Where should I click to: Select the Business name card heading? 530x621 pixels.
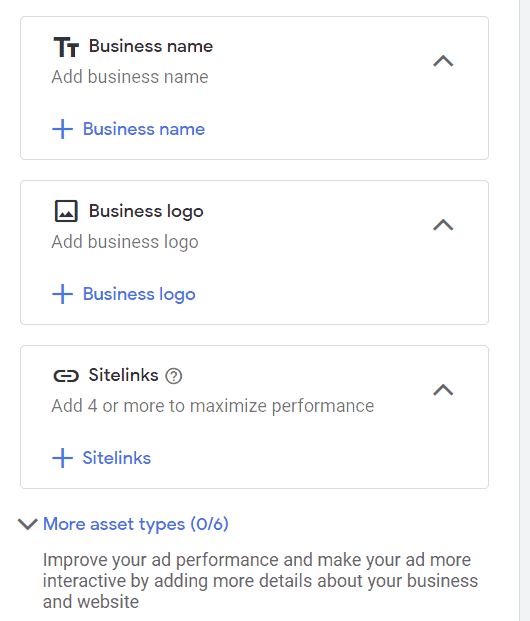[151, 46]
